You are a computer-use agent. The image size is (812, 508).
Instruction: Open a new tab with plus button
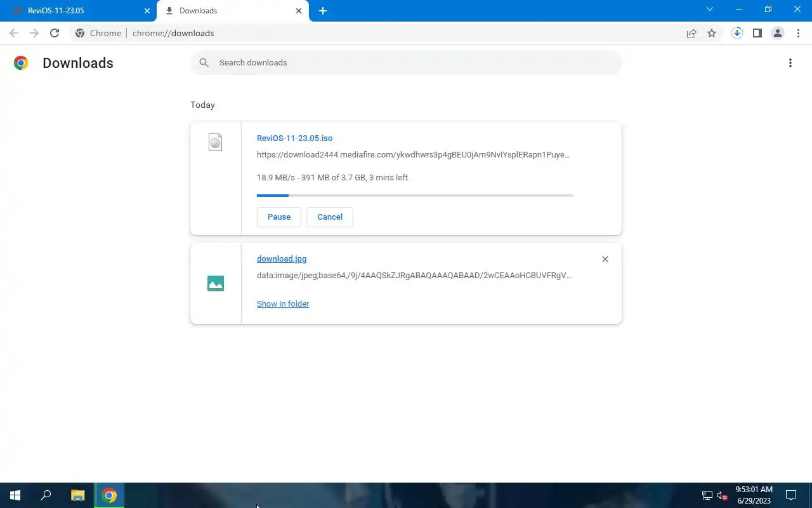click(x=323, y=11)
